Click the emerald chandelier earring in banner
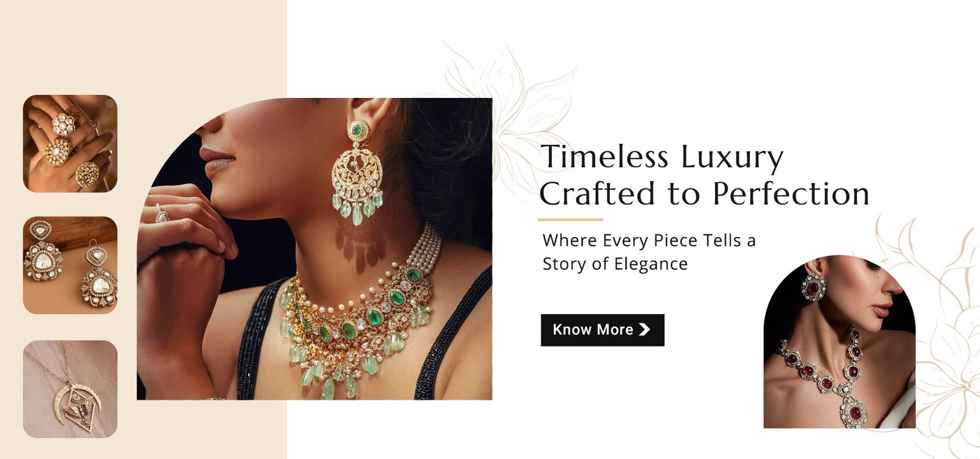The height and width of the screenshot is (459, 980). tap(357, 173)
